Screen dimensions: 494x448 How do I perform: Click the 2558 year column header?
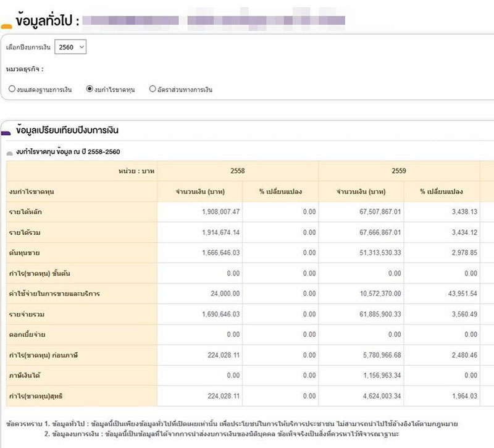(238, 171)
